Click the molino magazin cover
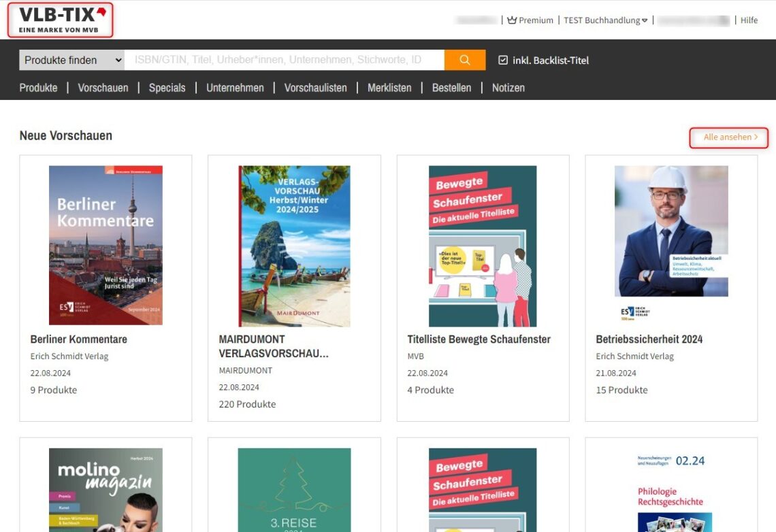Image resolution: width=776 pixels, height=532 pixels. coord(106,489)
